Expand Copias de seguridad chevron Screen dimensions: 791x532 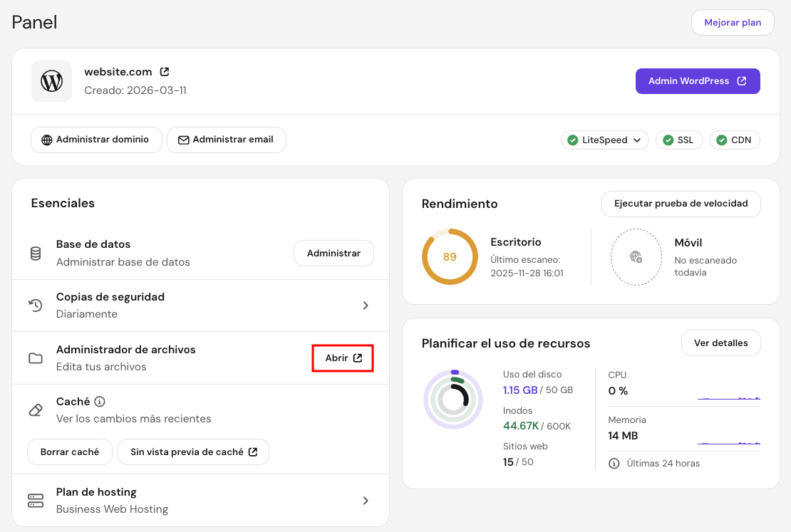(366, 306)
